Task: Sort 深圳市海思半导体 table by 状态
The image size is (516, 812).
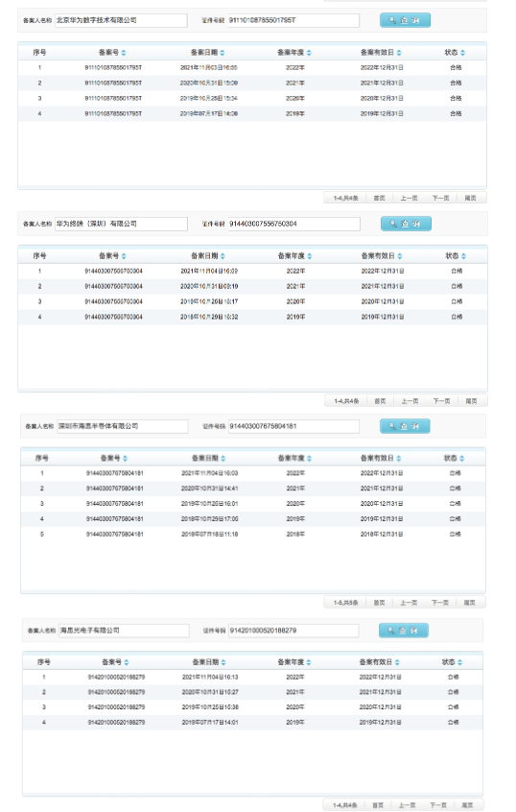Action: [454, 458]
